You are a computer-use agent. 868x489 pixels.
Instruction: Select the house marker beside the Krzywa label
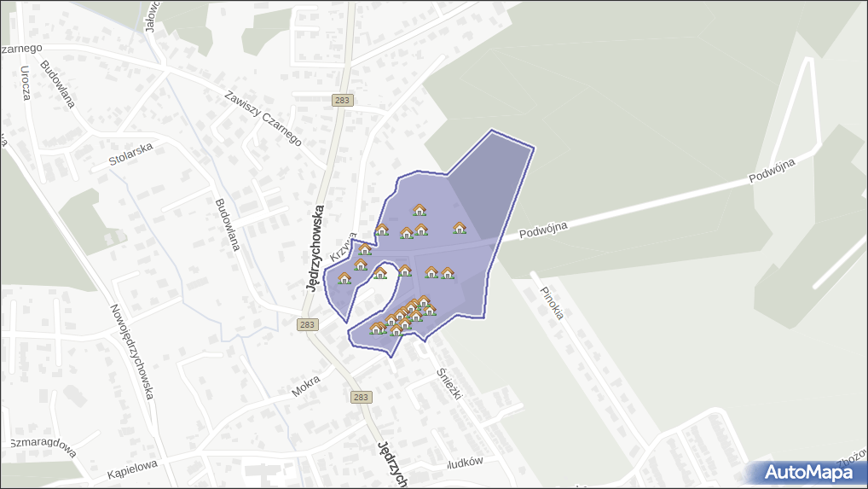click(365, 249)
